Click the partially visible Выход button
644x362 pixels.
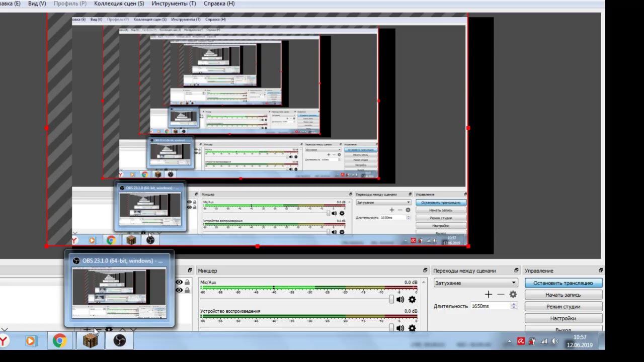point(563,329)
